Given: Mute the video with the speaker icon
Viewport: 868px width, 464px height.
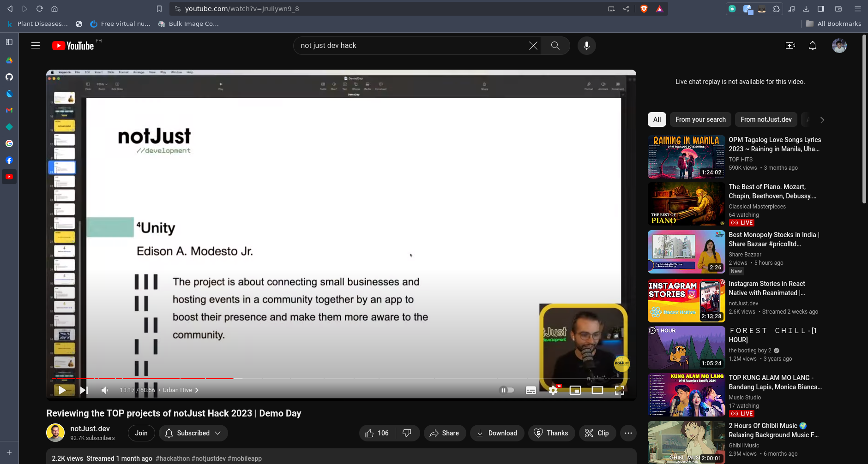Looking at the screenshot, I should pyautogui.click(x=105, y=390).
